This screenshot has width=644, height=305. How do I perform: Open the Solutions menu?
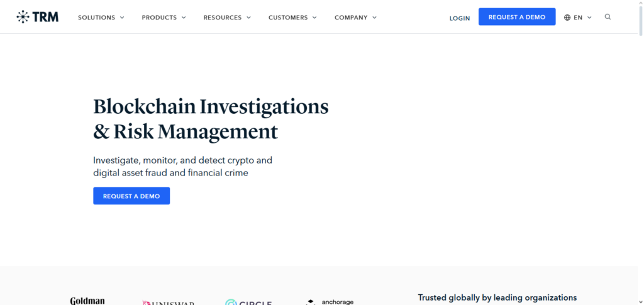[x=101, y=18]
